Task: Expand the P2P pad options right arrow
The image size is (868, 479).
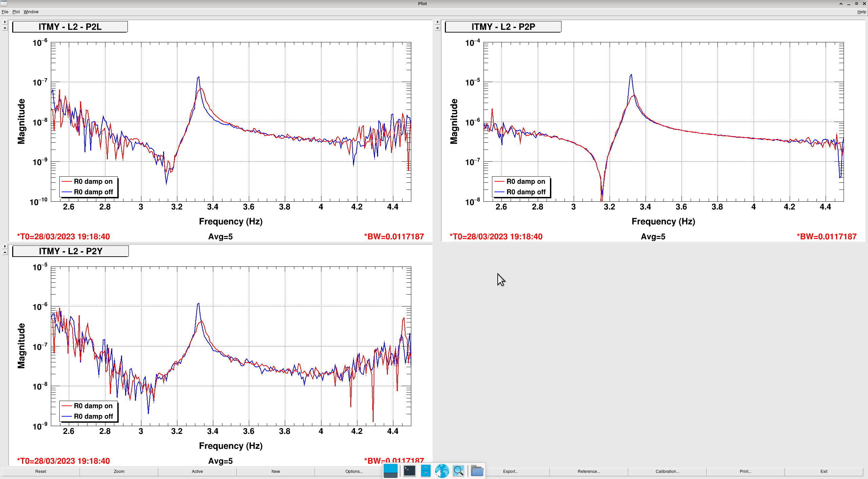Action: (437, 22)
